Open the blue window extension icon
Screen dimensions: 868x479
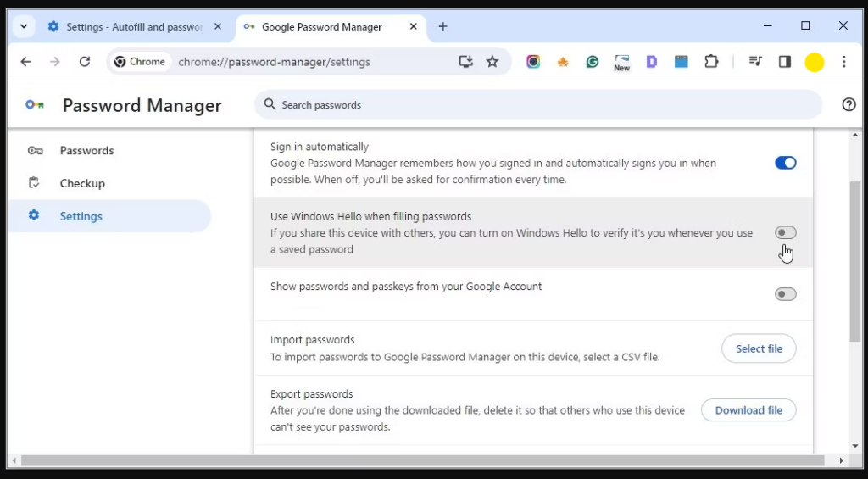pos(682,62)
